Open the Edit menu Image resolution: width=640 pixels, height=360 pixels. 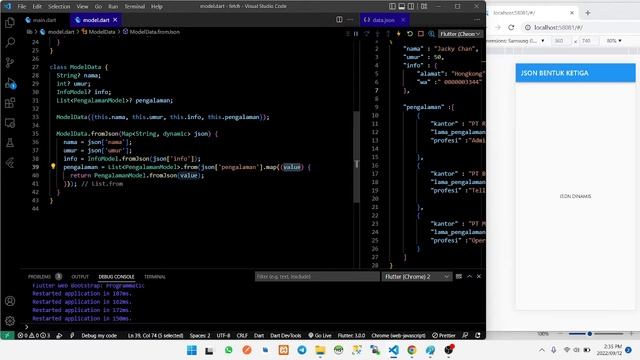pos(37,7)
